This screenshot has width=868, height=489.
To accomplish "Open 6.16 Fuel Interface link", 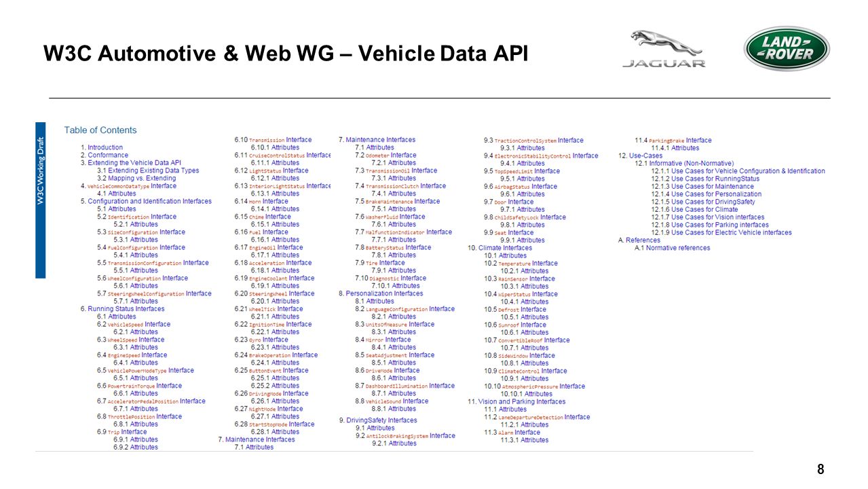I will pyautogui.click(x=261, y=232).
